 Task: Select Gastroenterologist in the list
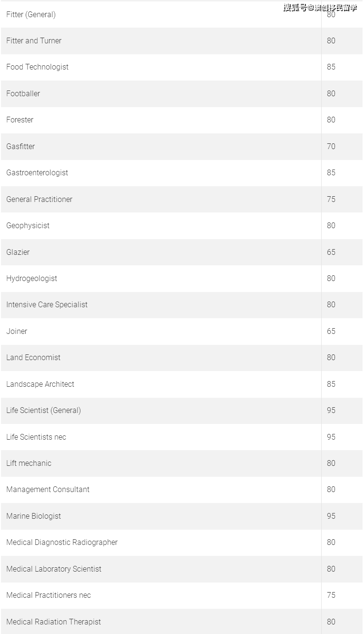click(37, 173)
